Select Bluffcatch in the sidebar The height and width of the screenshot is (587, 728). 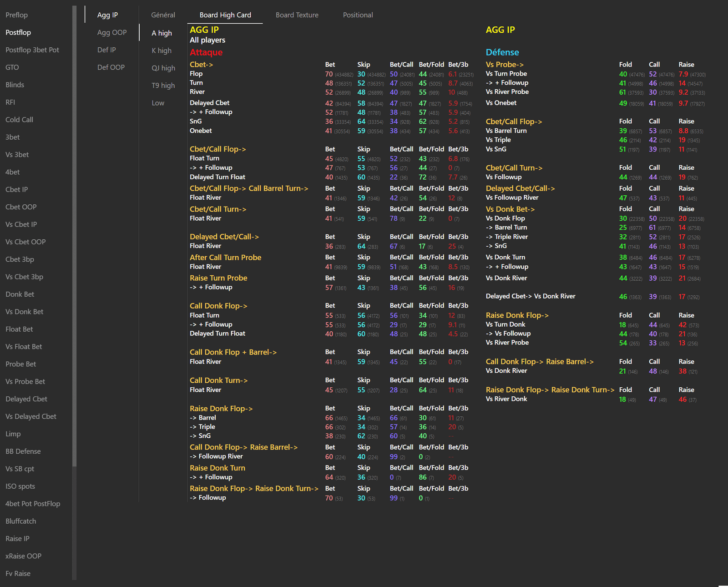(21, 521)
